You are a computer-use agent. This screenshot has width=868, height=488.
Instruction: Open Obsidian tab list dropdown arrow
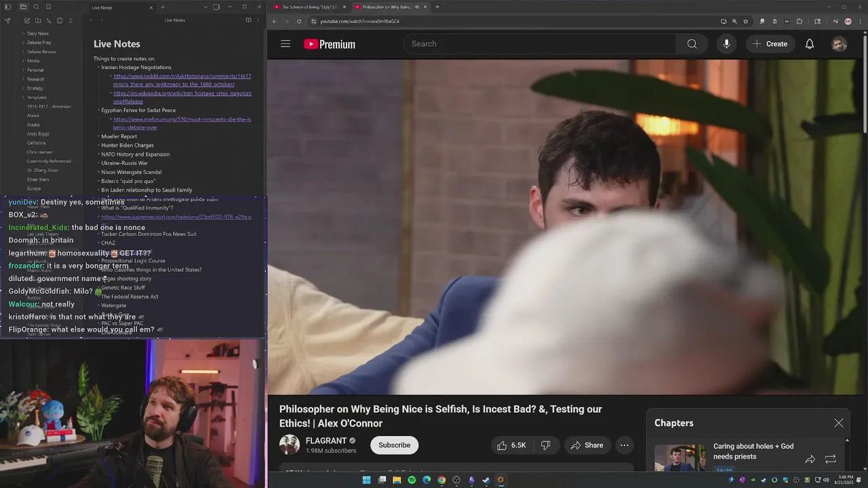[205, 7]
